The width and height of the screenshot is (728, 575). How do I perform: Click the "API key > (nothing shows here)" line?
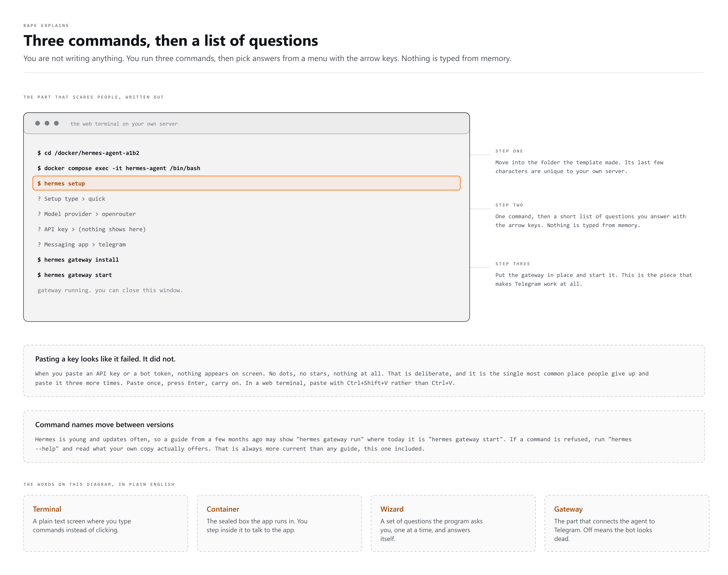click(92, 229)
